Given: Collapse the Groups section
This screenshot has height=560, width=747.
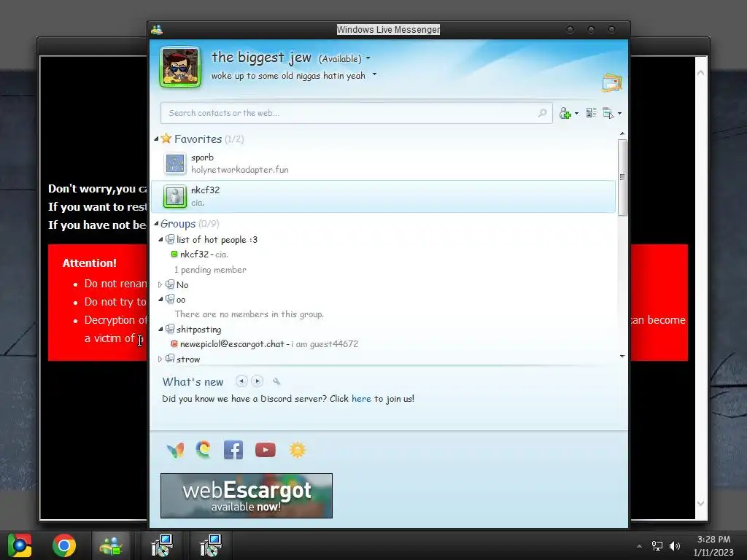Looking at the screenshot, I should [x=156, y=224].
